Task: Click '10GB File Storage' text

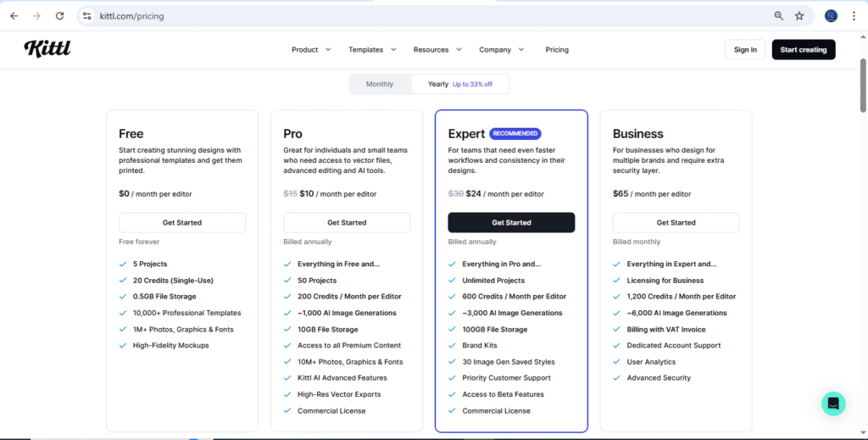Action: (x=328, y=329)
